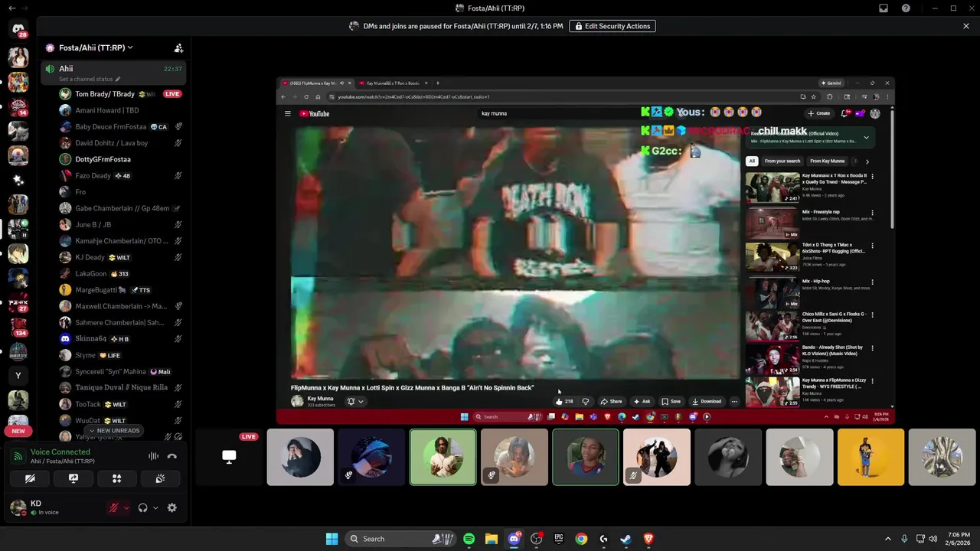Screen dimensions: 980x551
Task: Click Set a channel status link
Action: pos(90,80)
